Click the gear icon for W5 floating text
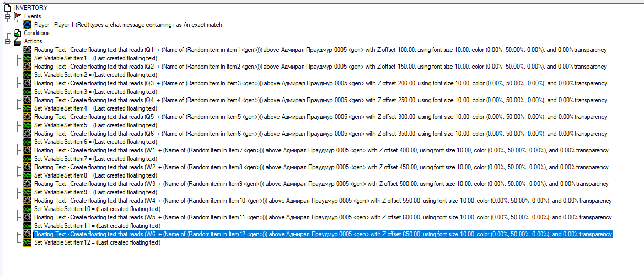This screenshot has width=644, height=276. click(x=27, y=217)
